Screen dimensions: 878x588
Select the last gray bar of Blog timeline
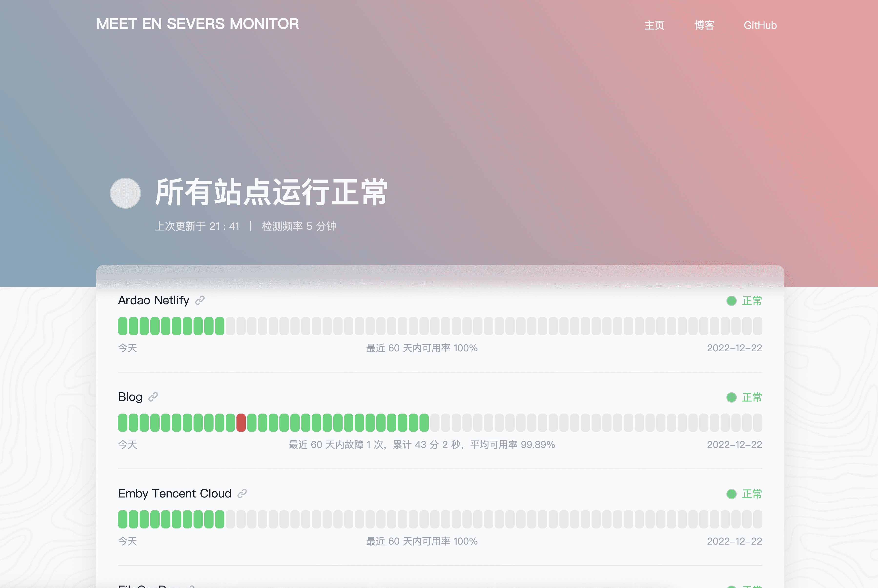pyautogui.click(x=758, y=423)
